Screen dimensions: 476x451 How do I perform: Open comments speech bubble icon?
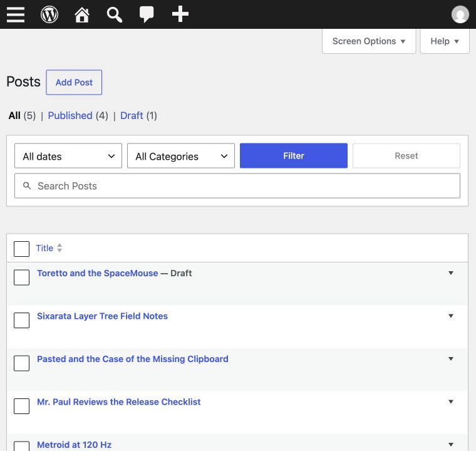point(147,14)
